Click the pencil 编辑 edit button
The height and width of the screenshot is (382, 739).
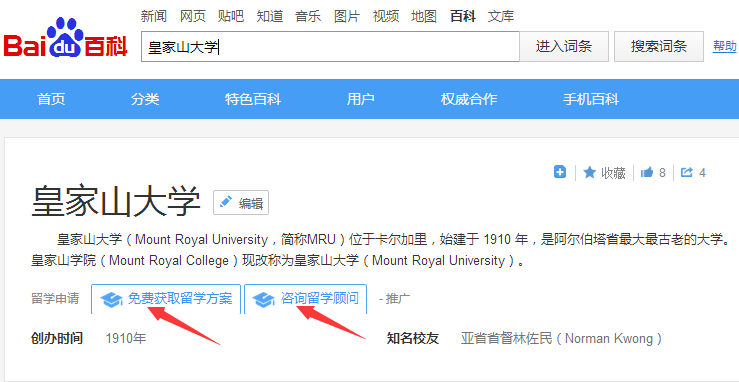pos(241,203)
